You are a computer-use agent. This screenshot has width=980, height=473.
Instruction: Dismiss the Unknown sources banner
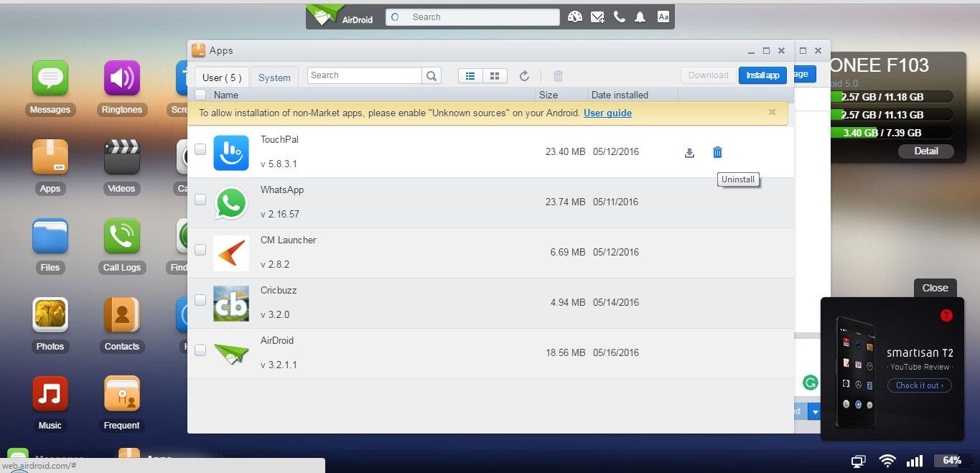click(773, 112)
